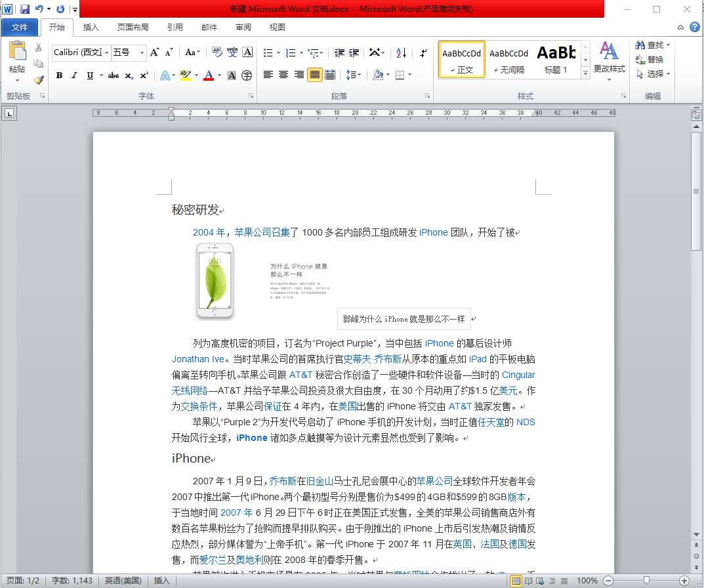Apply strikethrough formatting
This screenshot has width=704, height=588.
[114, 75]
